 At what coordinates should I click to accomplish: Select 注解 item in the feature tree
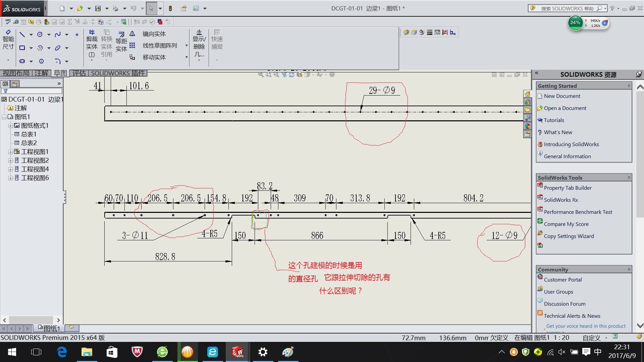point(20,108)
